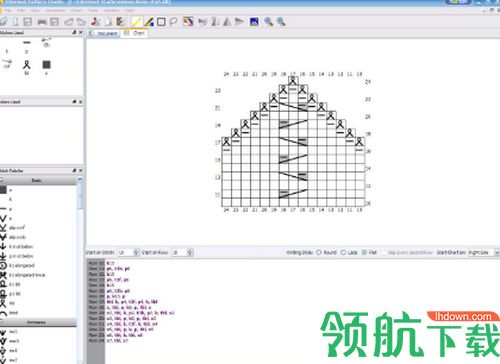
Task: Select the Flat knitting style
Action: (x=364, y=252)
